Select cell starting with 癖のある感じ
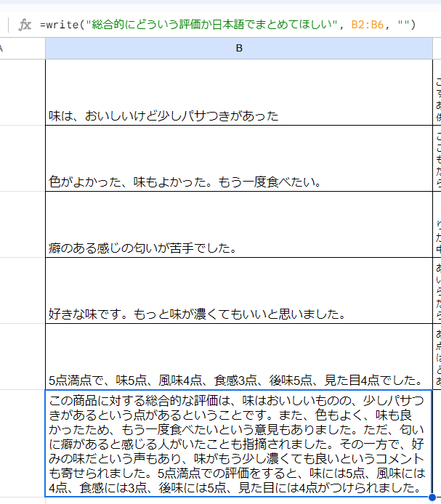 tap(238, 224)
